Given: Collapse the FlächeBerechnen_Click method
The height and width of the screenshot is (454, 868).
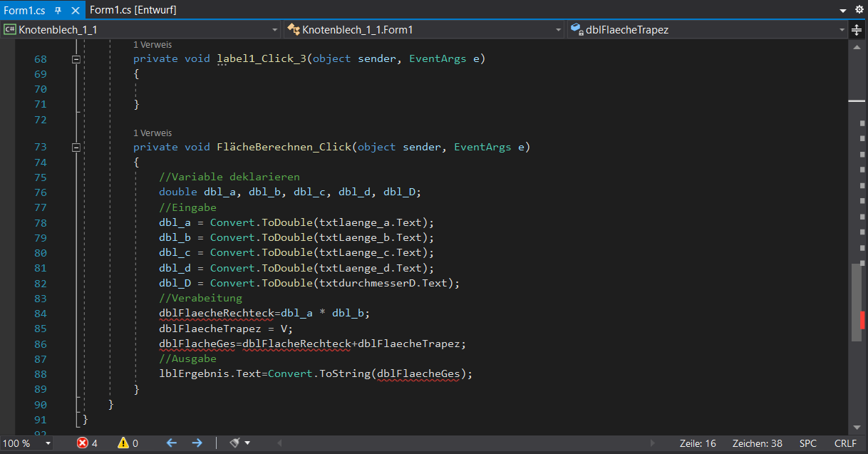Looking at the screenshot, I should (76, 148).
